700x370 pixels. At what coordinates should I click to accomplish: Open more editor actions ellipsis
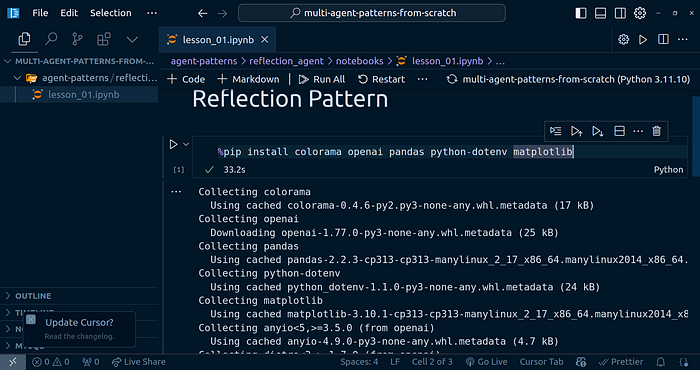coord(683,40)
